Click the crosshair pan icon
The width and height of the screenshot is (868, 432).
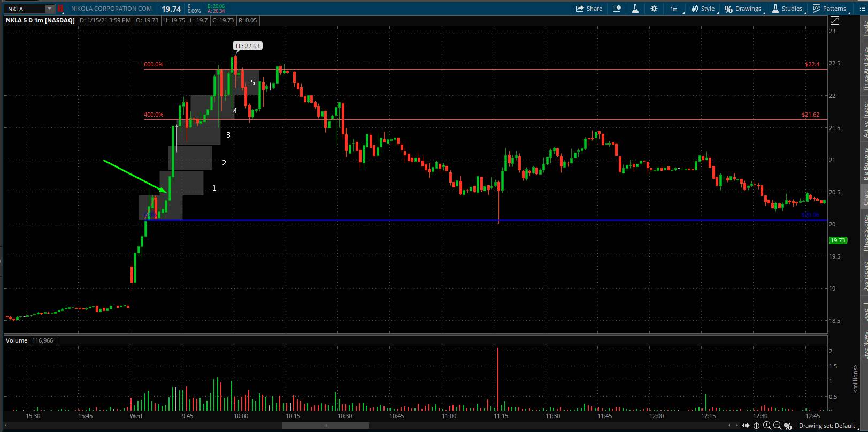(x=756, y=426)
